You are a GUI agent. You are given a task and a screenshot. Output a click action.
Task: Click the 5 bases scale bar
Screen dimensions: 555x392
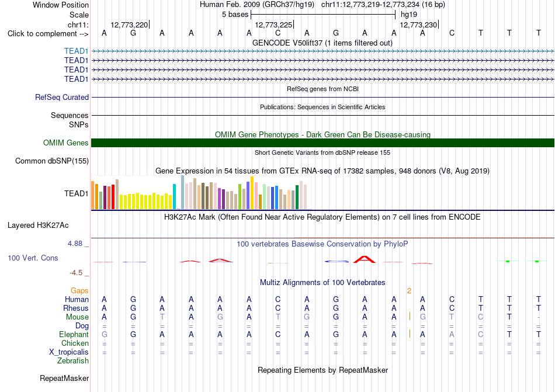click(x=323, y=15)
